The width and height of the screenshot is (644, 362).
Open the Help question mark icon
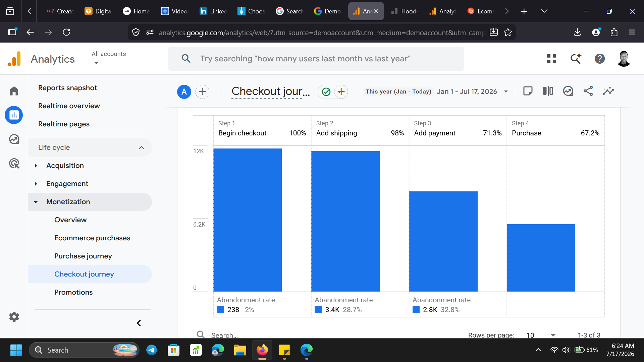pyautogui.click(x=600, y=59)
